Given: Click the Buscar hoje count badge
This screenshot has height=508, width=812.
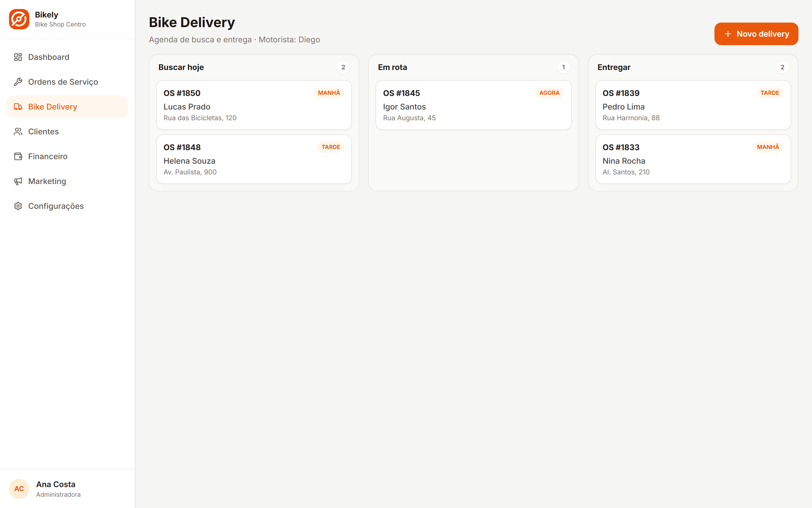Looking at the screenshot, I should point(343,67).
